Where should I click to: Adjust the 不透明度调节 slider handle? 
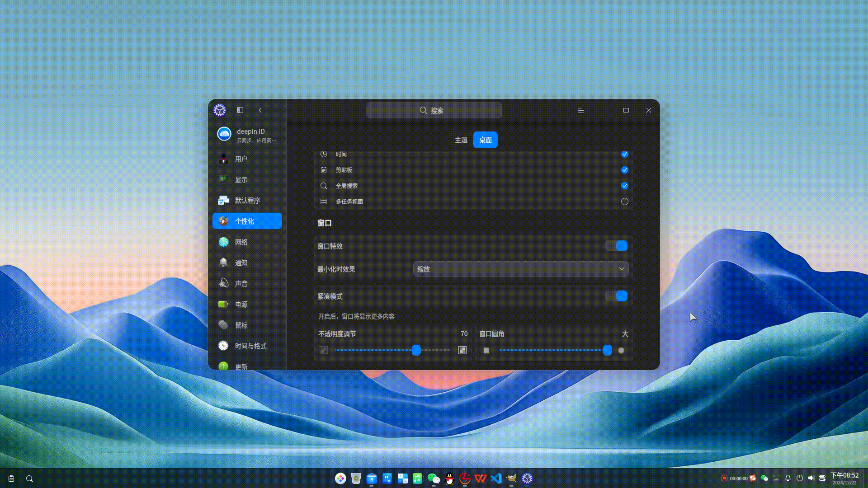tap(416, 350)
